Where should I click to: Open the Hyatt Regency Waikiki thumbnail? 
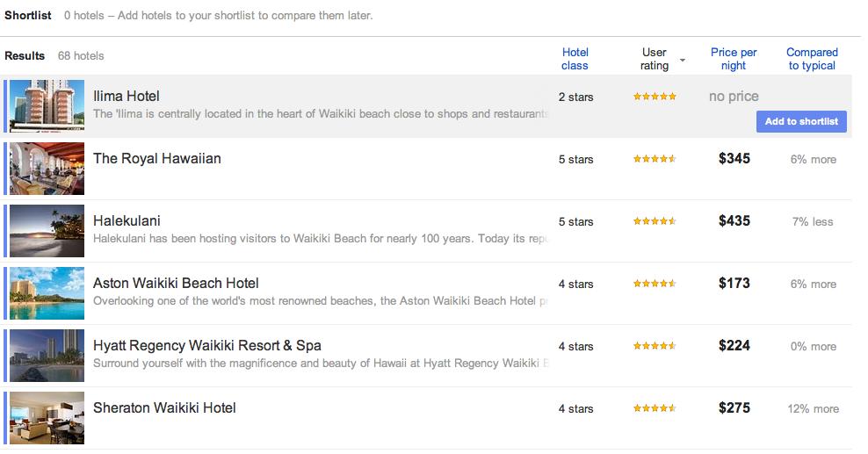(47, 356)
